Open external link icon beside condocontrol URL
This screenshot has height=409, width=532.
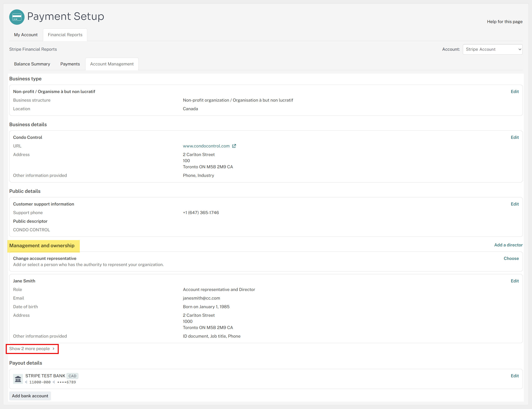click(x=234, y=146)
